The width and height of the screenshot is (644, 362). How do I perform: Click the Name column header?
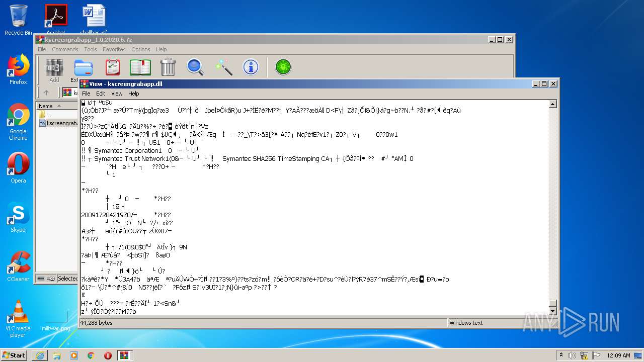click(57, 106)
